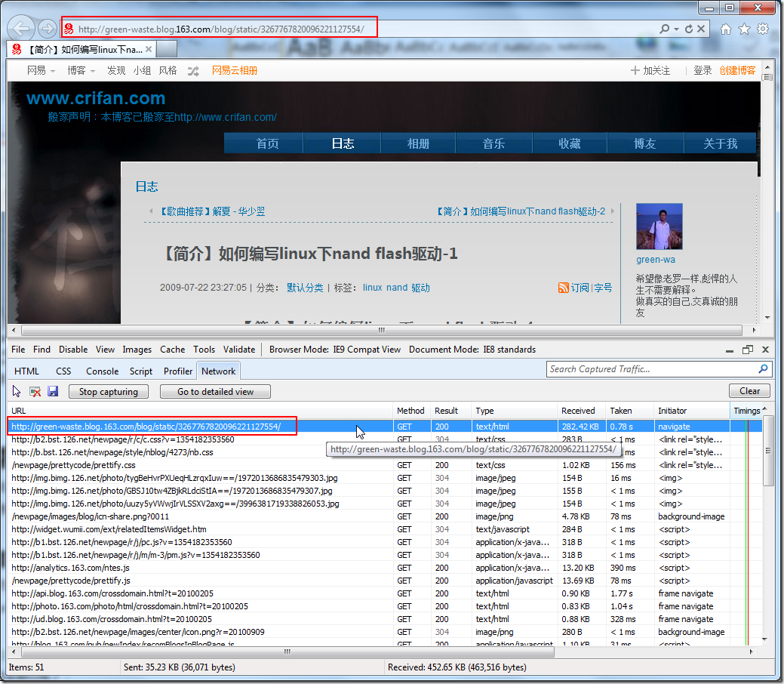Select the prettify.css request row
Viewport: 784px width, 684px height.
click(384, 465)
